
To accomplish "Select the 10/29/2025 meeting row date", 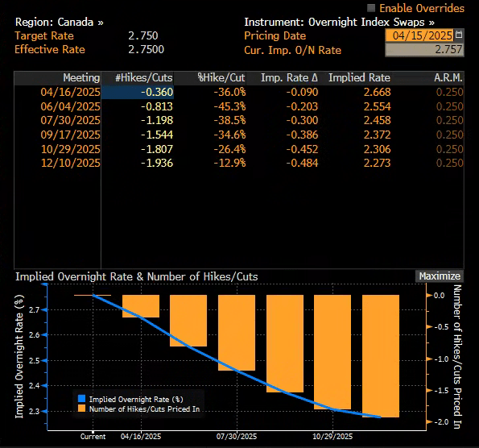I will (x=70, y=149).
